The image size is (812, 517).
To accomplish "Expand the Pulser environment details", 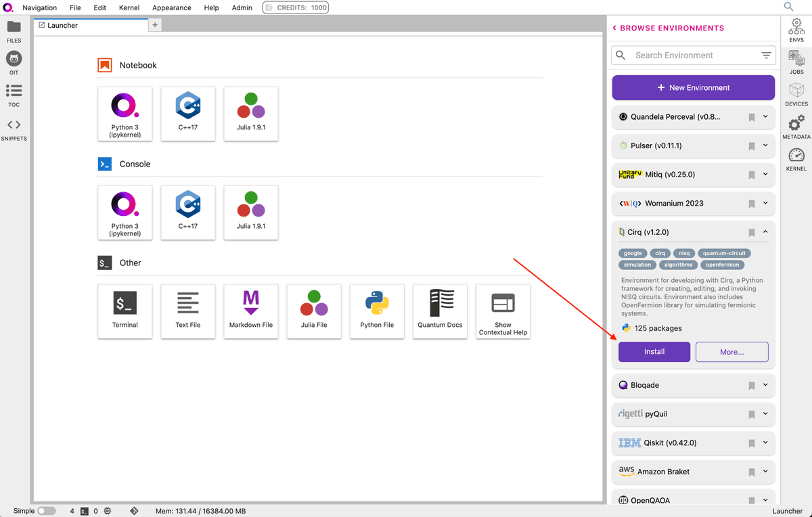I will [765, 145].
